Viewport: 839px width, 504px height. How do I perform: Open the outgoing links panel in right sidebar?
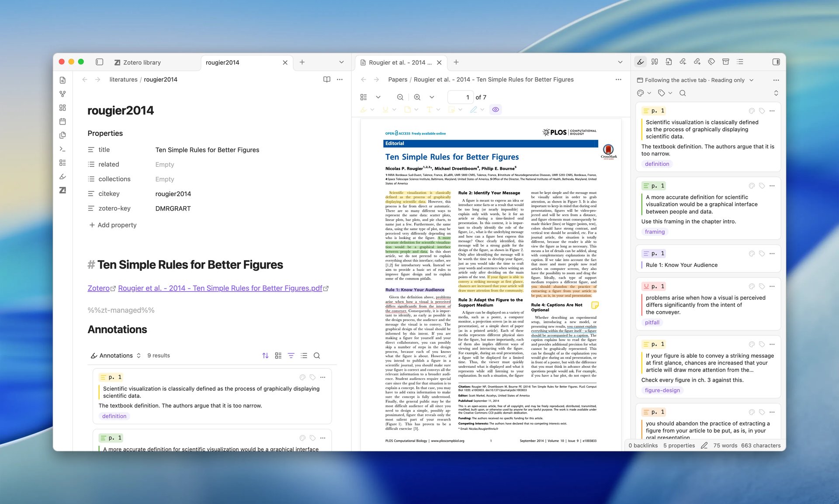(x=697, y=62)
